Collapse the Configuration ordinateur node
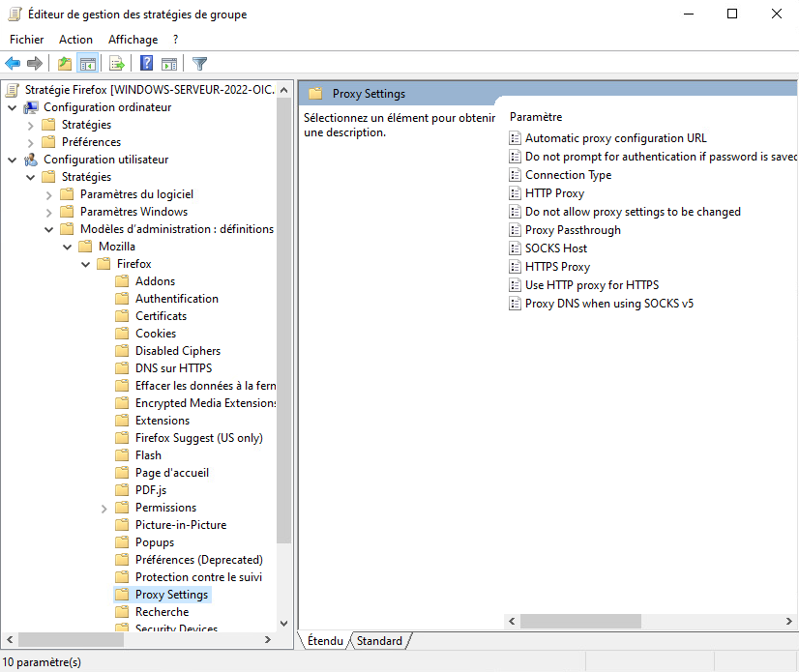This screenshot has height=672, width=799. point(13,107)
